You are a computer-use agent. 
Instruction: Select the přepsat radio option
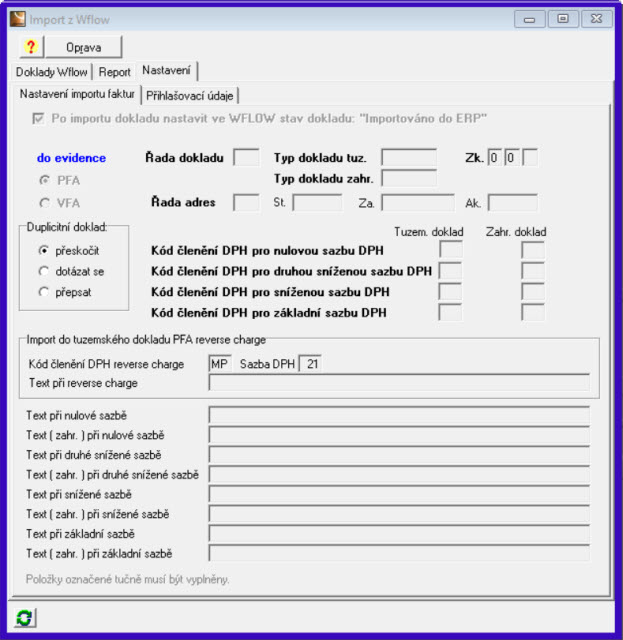43,291
